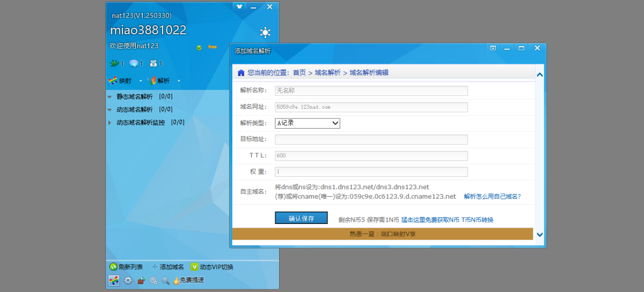The width and height of the screenshot is (644, 292).
Task: Click the 'free' account badge
Action: 213,47
